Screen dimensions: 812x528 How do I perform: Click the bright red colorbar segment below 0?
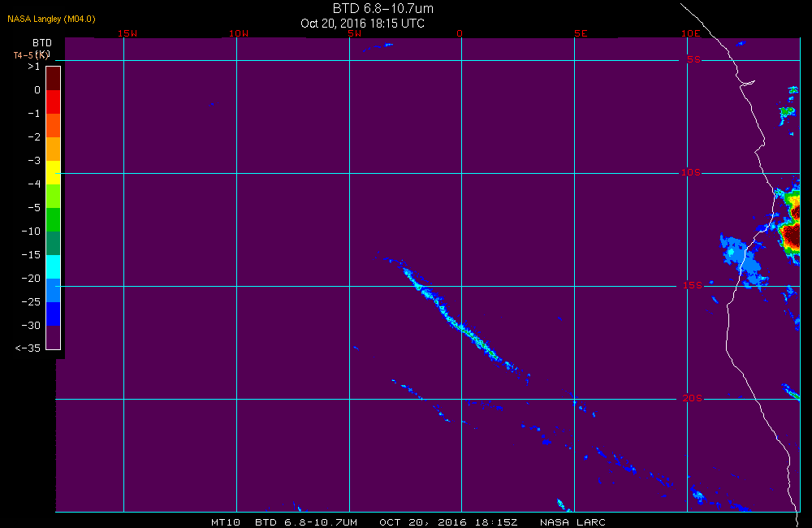pos(54,102)
